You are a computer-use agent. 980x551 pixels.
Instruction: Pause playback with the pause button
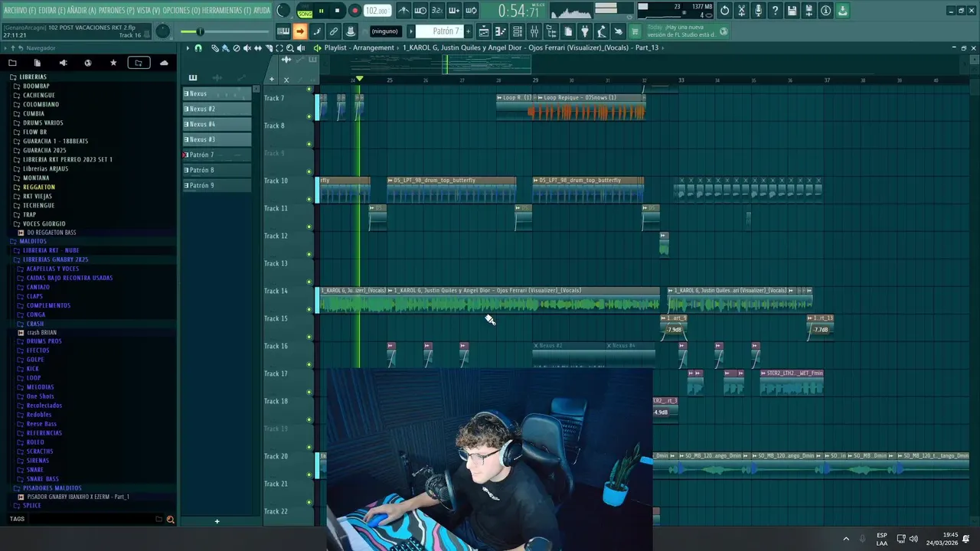click(x=321, y=11)
